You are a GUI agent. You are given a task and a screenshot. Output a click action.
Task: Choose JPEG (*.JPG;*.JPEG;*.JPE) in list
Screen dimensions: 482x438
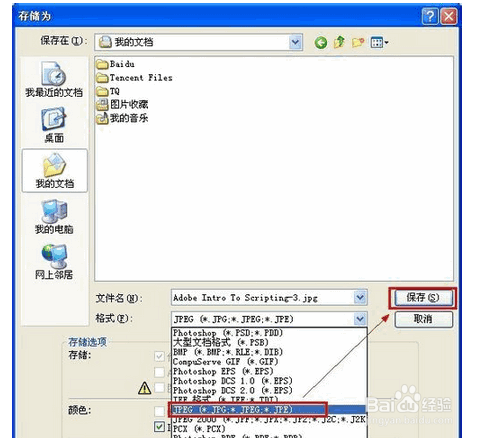point(269,409)
